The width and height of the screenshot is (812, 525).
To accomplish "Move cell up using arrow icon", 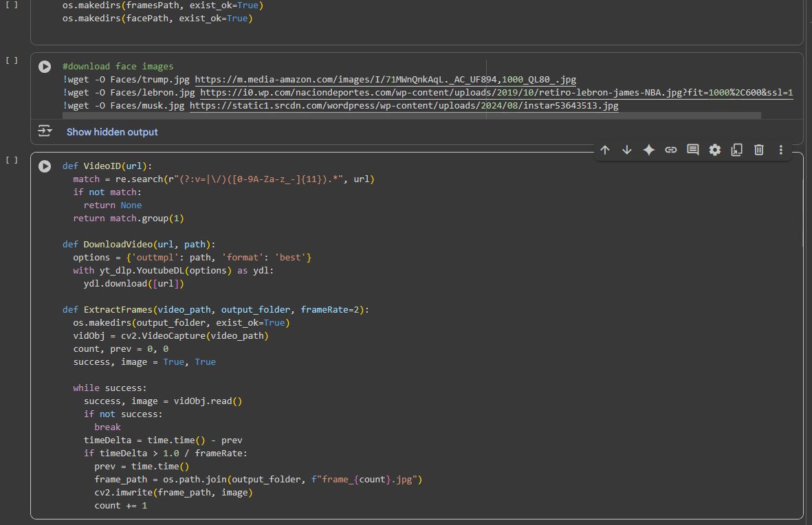I will 605,150.
